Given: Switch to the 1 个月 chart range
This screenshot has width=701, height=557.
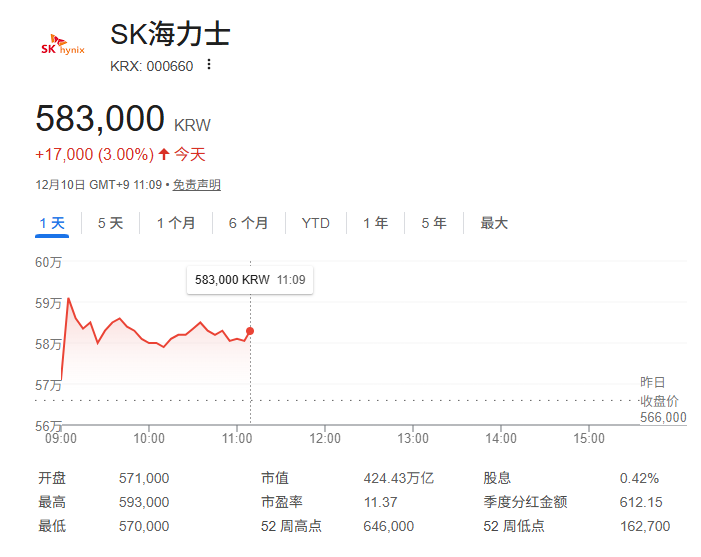Looking at the screenshot, I should 176,223.
